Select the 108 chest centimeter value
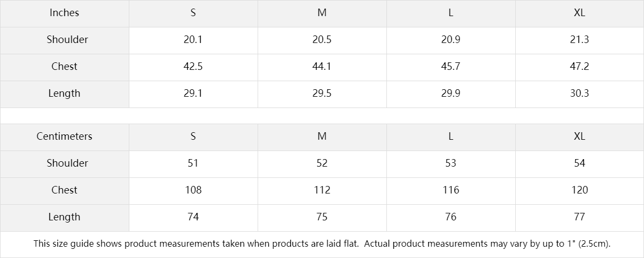Image resolution: width=644 pixels, height=258 pixels. [x=193, y=190]
